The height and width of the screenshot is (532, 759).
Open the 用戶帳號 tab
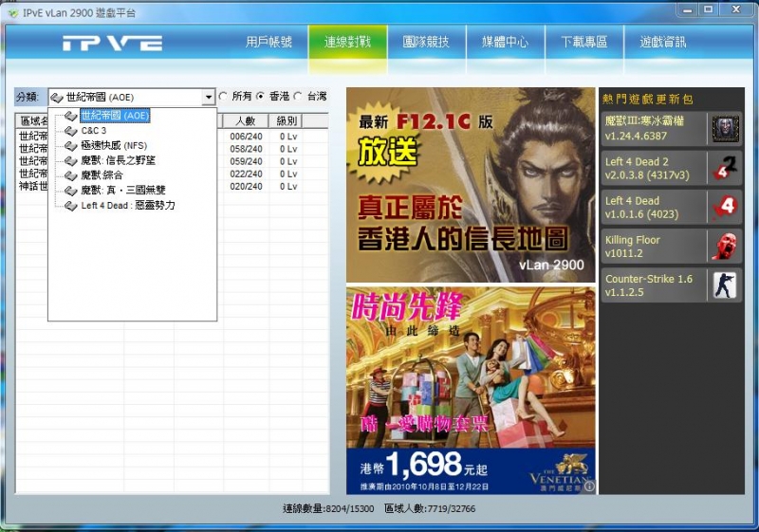[x=268, y=42]
